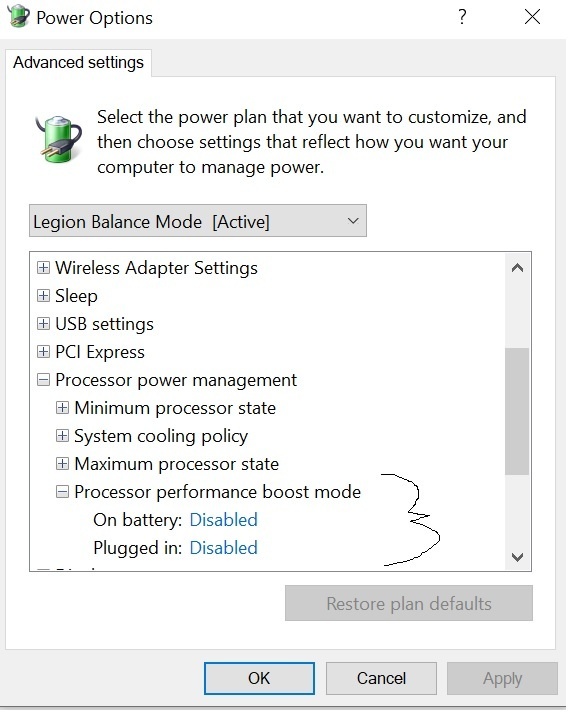The height and width of the screenshot is (718, 582).
Task: Change On battery Disabled value
Action: (x=223, y=520)
